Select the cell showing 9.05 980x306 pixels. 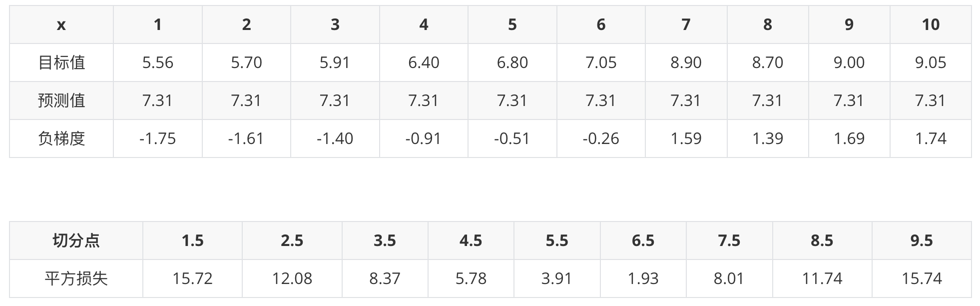[x=931, y=62]
